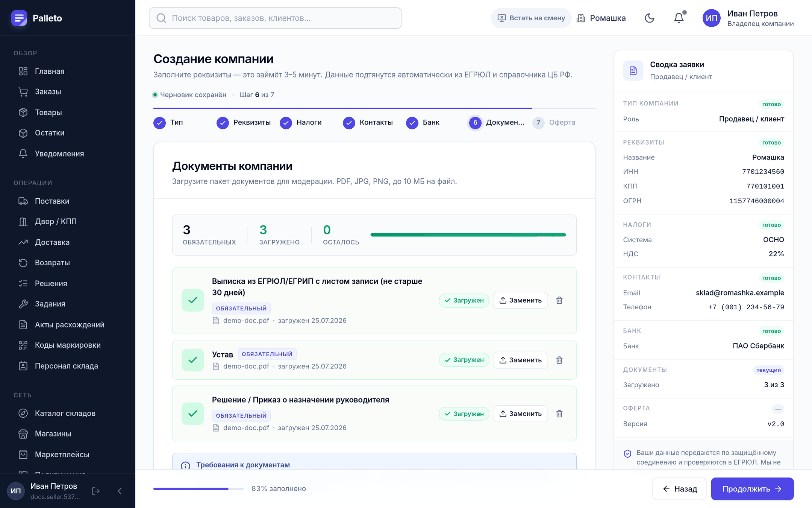Screen dimensions: 812x508
Task: Go to step Тип
Action: [x=168, y=123]
